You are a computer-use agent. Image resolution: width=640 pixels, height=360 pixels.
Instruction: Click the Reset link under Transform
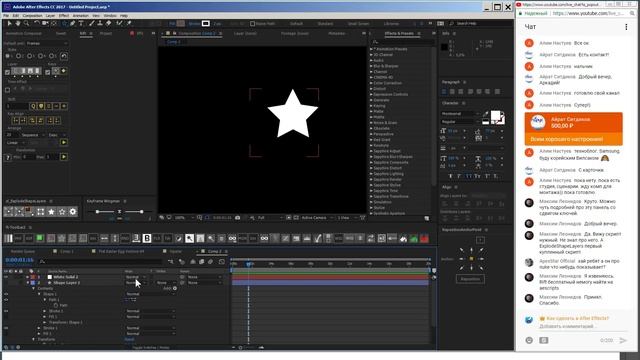129,339
